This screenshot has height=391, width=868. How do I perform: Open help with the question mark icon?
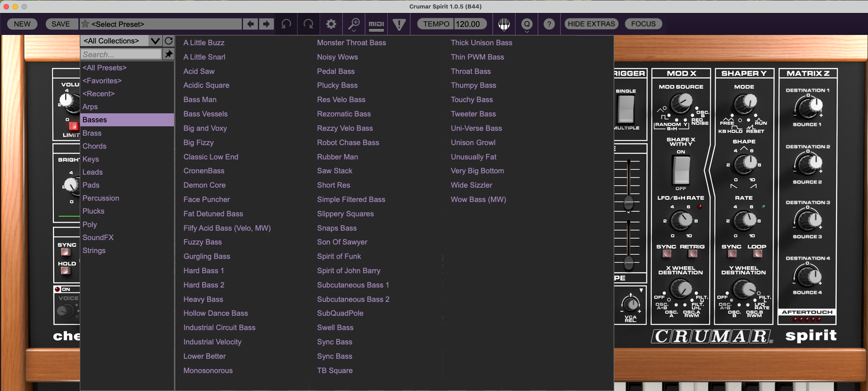pos(549,24)
